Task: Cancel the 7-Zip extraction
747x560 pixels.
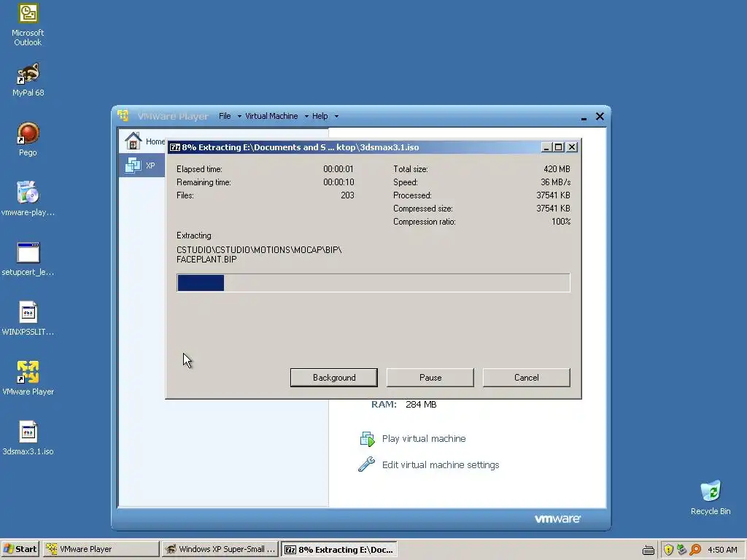Action: [527, 378]
